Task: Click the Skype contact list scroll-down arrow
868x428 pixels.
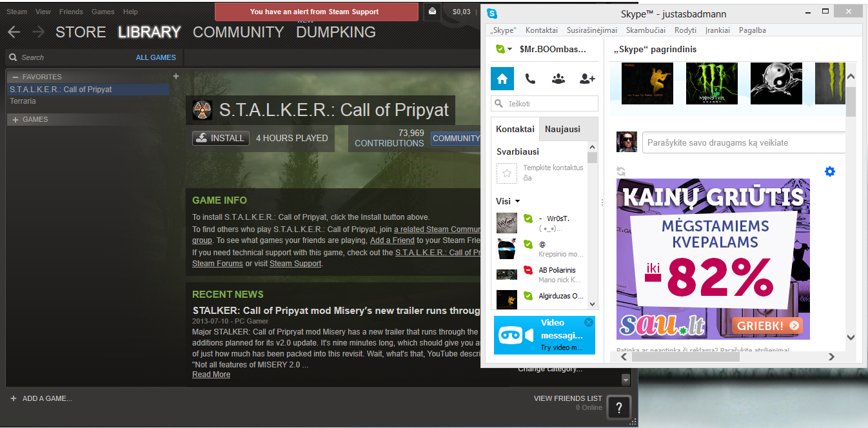Action: pyautogui.click(x=593, y=304)
